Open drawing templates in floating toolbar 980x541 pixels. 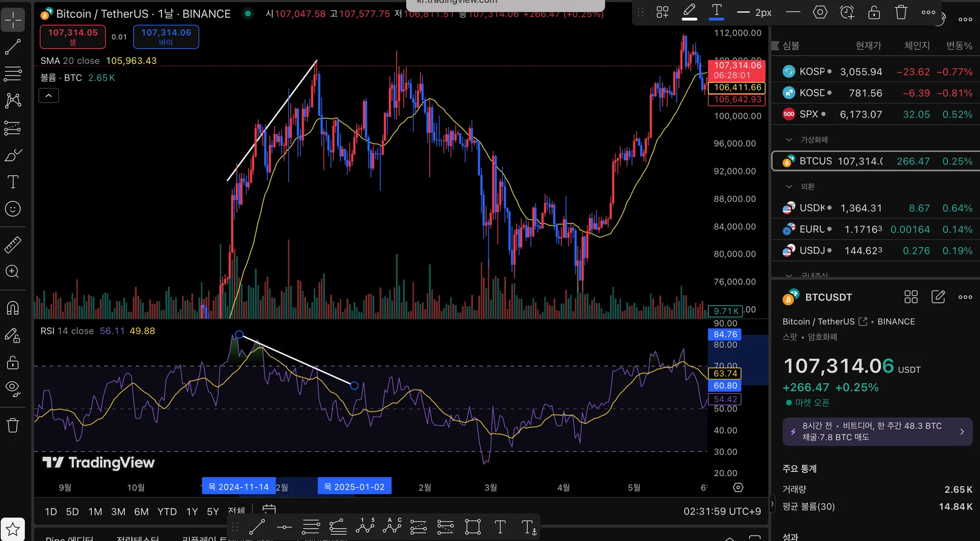point(663,12)
